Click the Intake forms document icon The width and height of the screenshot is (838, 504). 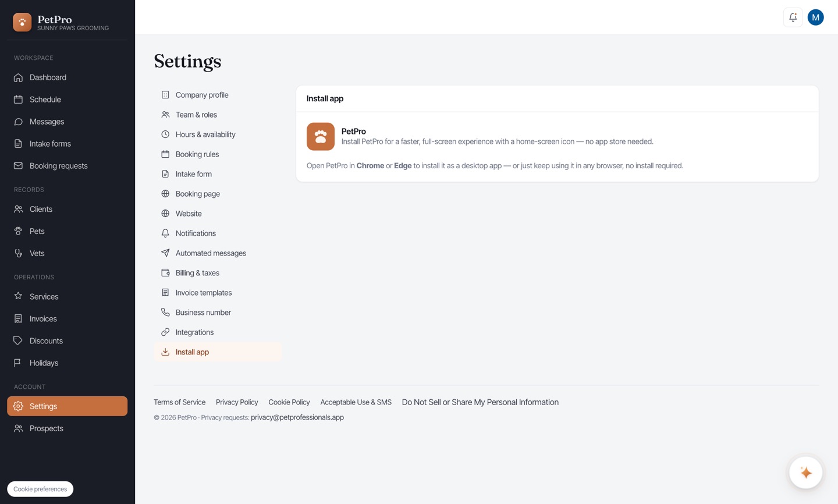point(18,144)
